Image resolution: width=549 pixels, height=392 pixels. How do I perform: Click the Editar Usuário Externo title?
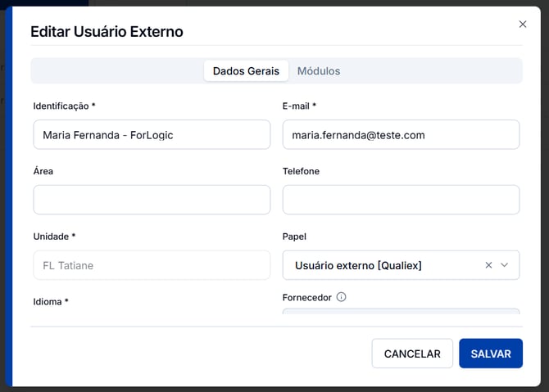(x=107, y=31)
